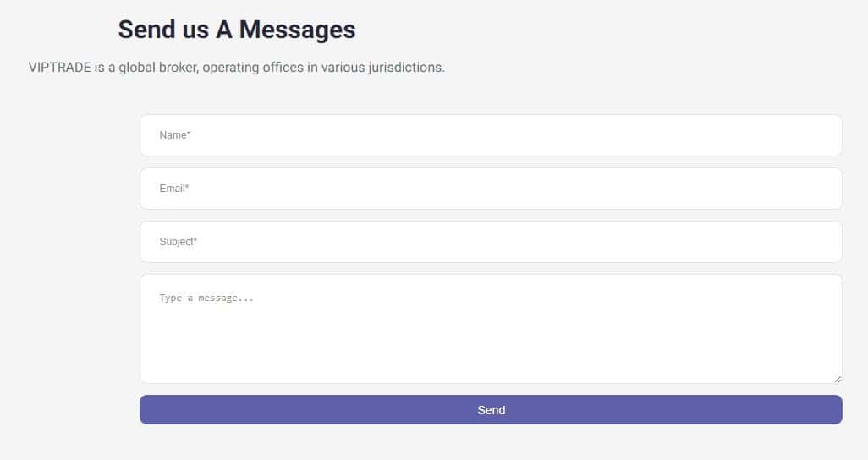Click the 'Send us A Messages' heading
This screenshot has width=868, height=460.
pyautogui.click(x=237, y=30)
